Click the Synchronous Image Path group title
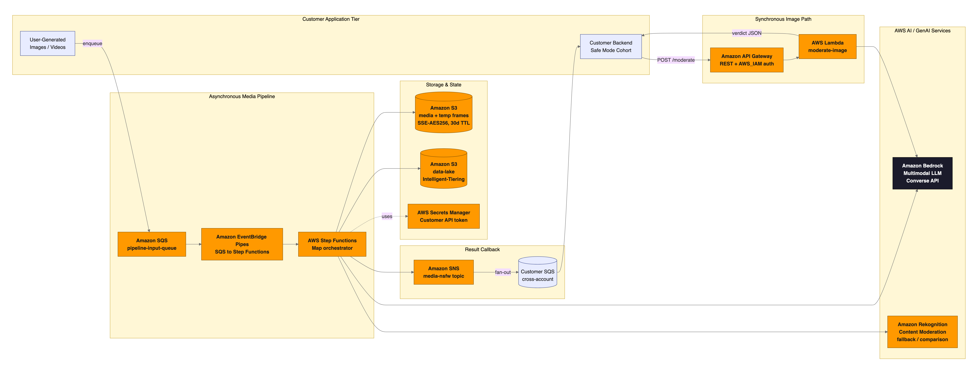This screenshot has width=980, height=368. pos(783,19)
